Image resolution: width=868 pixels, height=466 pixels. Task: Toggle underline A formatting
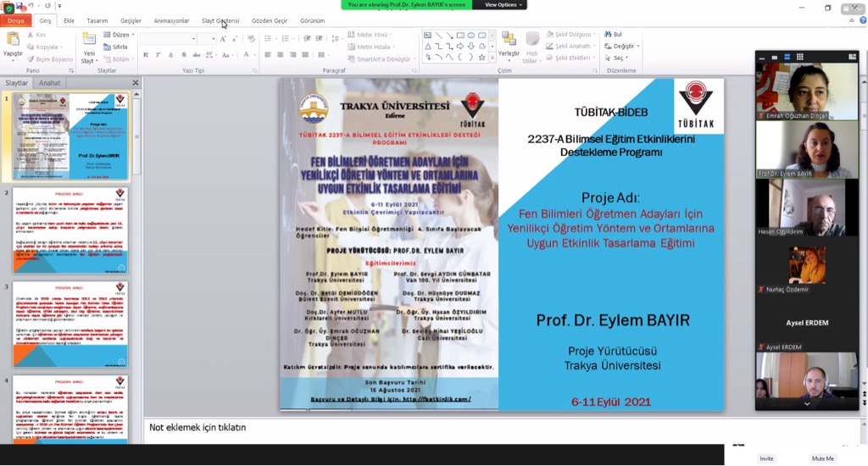pos(171,55)
